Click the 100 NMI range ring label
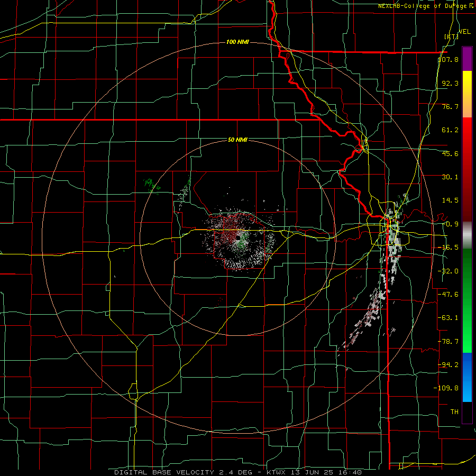Screen dimensions: 476x476 pyautogui.click(x=237, y=42)
